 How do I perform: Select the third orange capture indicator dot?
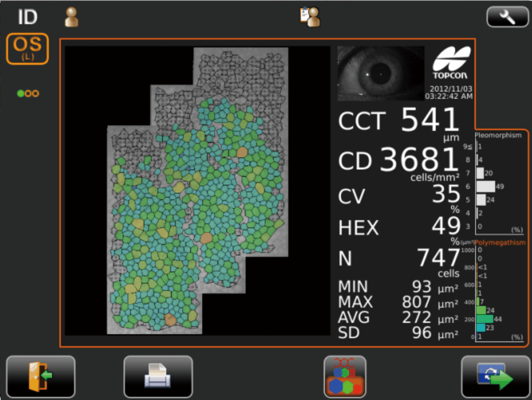[35, 93]
